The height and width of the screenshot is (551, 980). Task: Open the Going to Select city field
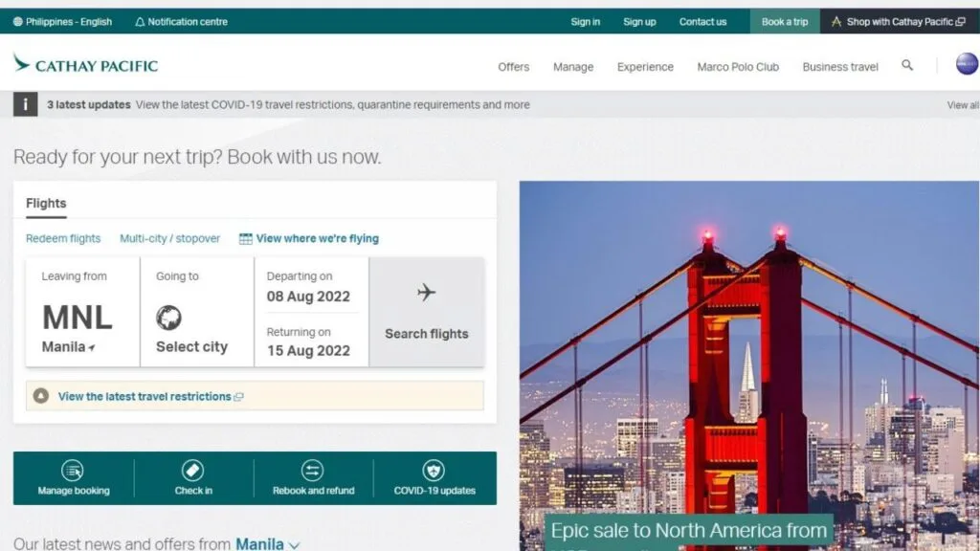[x=197, y=312]
